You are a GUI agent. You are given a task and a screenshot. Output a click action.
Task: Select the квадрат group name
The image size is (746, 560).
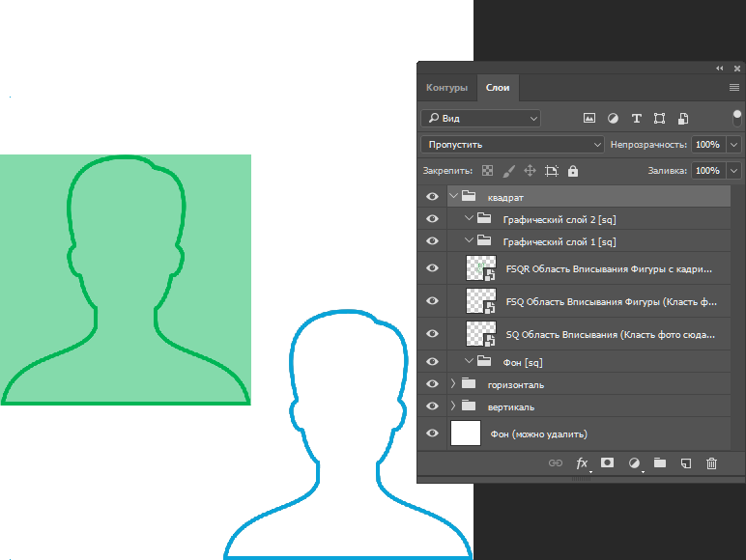505,197
